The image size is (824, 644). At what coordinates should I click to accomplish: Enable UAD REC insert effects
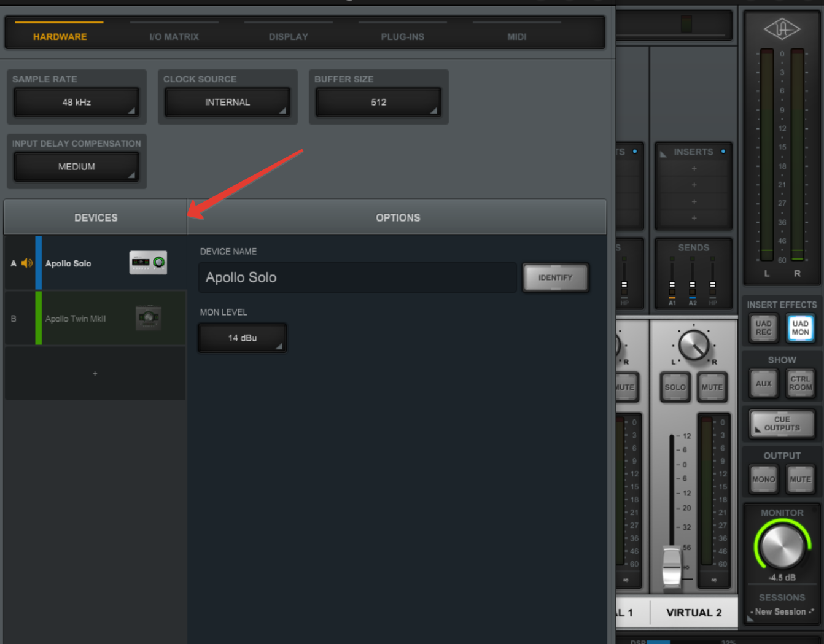(x=763, y=328)
